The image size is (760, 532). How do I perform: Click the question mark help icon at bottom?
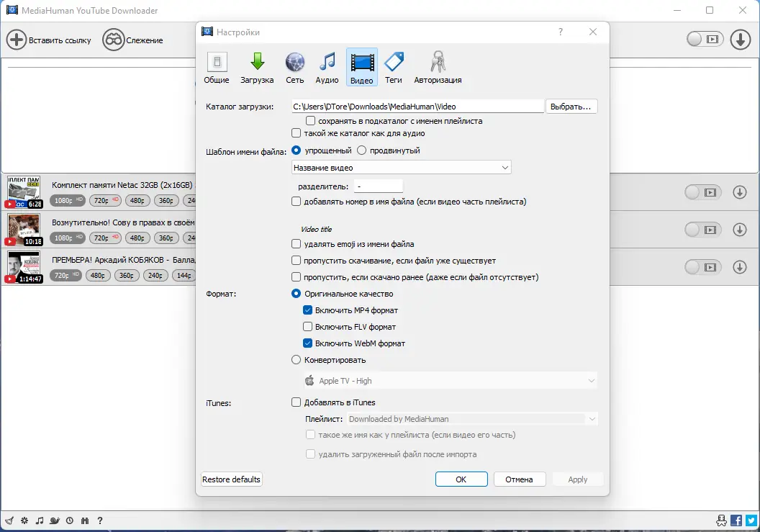pos(100,521)
